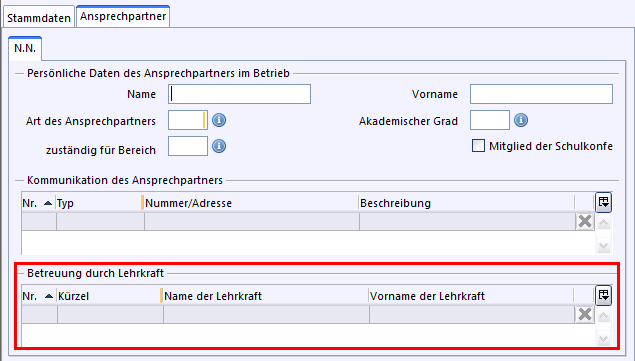The image size is (635, 361).
Task: Sort Lehrkraft table by Nr. column
Action: point(39,296)
